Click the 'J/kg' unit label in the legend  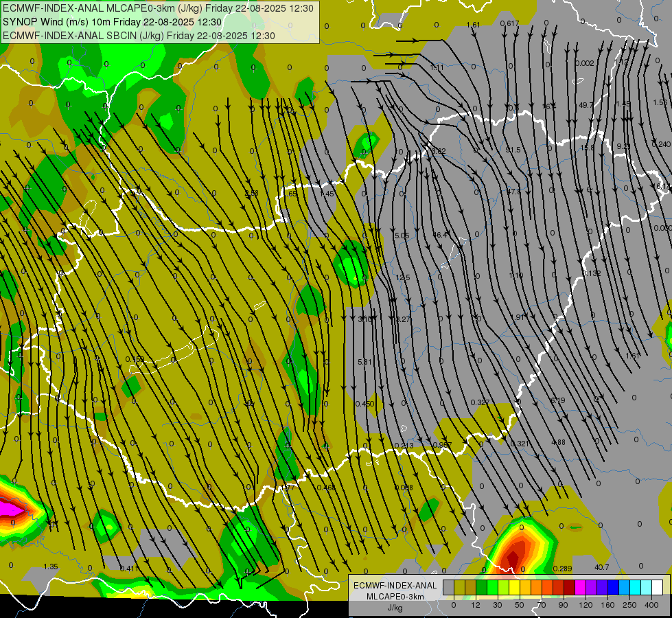395,608
